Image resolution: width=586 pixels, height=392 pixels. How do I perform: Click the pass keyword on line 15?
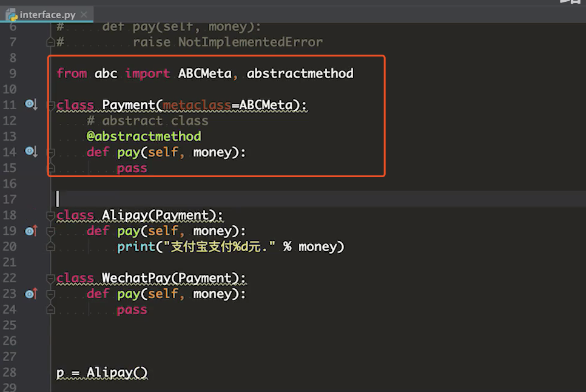(132, 168)
